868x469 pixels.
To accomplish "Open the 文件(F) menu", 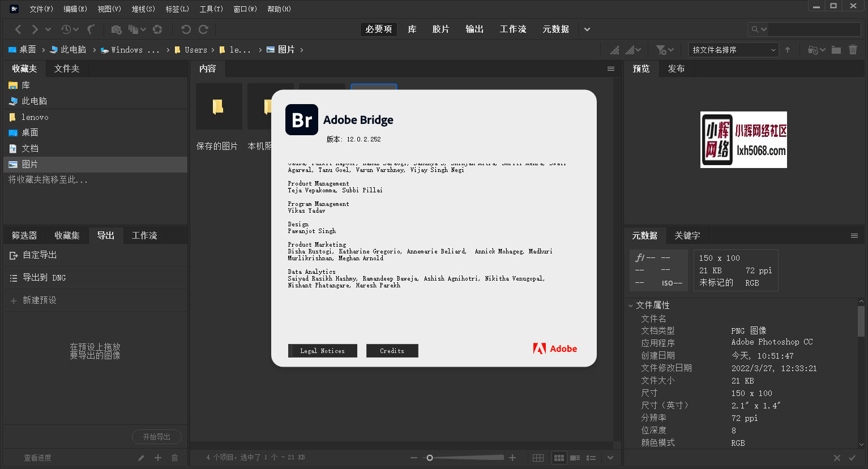I will tap(41, 9).
